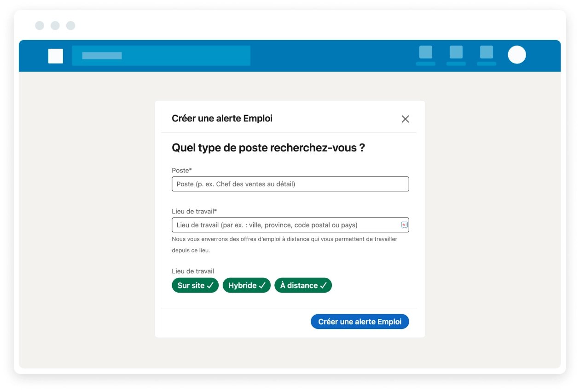
Task: Deselect the Hybride work type pill
Action: click(247, 285)
